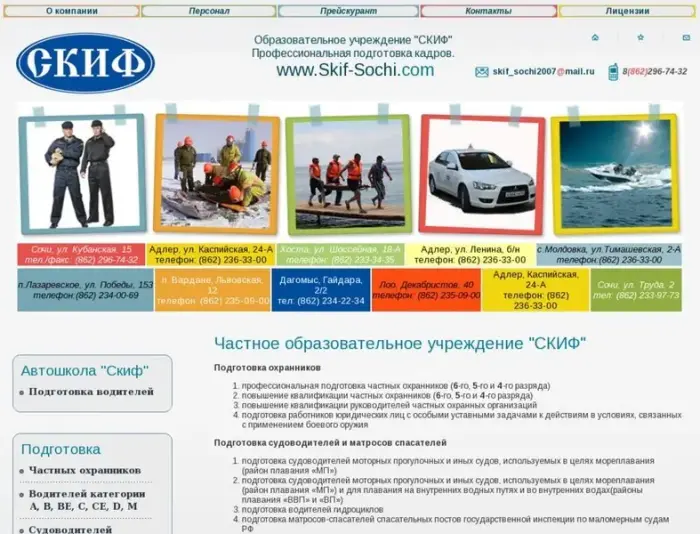Open the speedboat on water photo

(615, 174)
